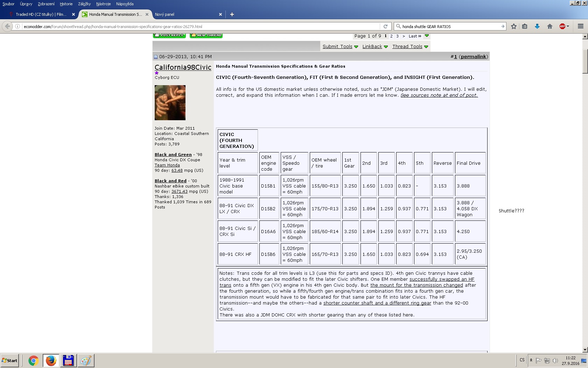Expand the Submit Tools dropdown
This screenshot has height=368, width=588.
pos(340,46)
